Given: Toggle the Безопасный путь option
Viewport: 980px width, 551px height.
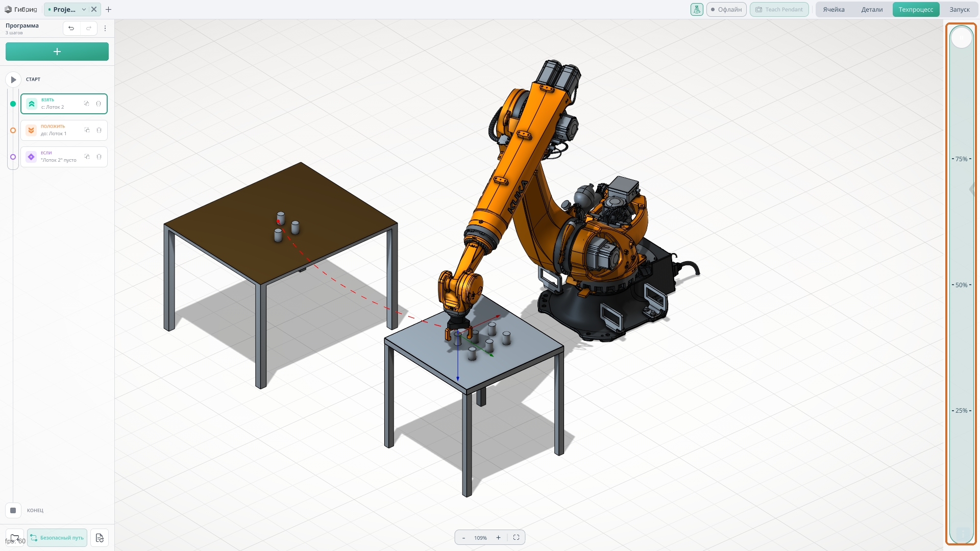Looking at the screenshot, I should 57,538.
